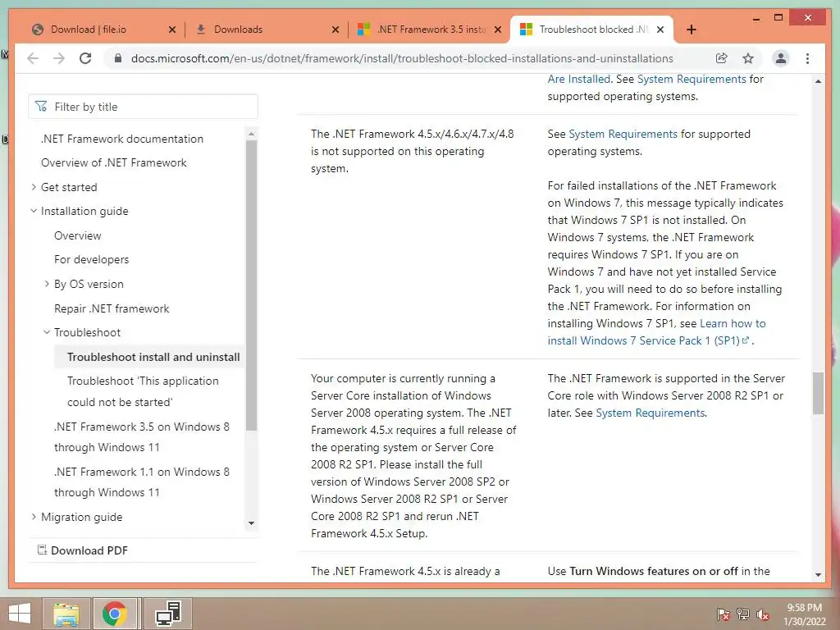Collapse the Troubleshoot node
The height and width of the screenshot is (630, 840).
pos(47,332)
